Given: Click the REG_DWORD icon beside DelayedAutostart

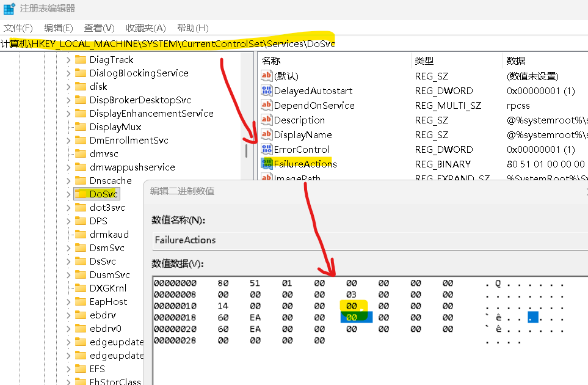Looking at the screenshot, I should (x=265, y=90).
